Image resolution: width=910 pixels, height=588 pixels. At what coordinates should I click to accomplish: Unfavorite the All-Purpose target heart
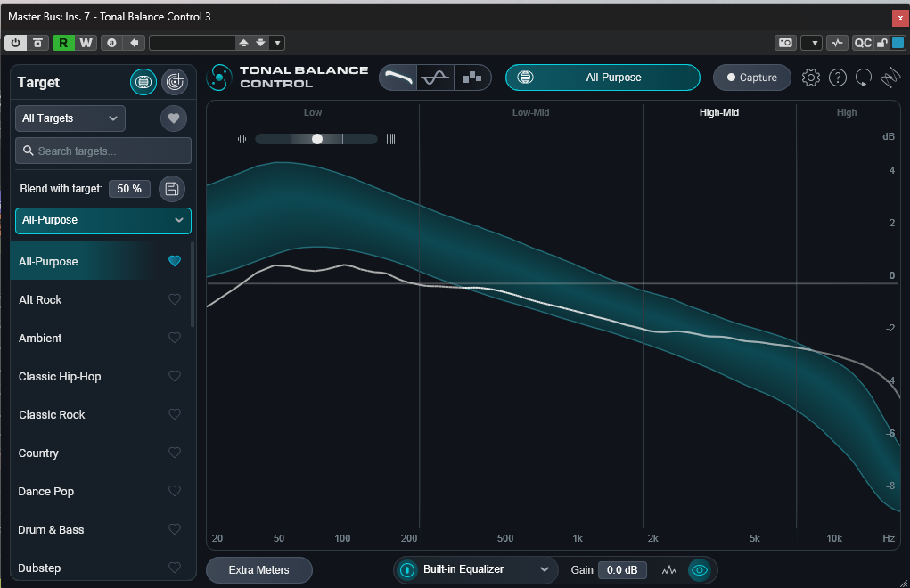175,262
